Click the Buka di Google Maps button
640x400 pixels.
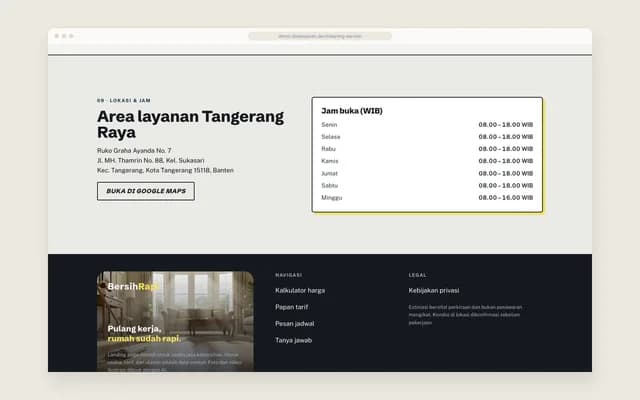click(x=146, y=191)
